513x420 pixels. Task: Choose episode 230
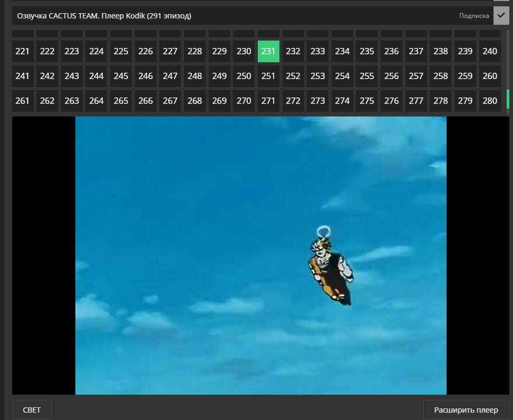tap(244, 51)
